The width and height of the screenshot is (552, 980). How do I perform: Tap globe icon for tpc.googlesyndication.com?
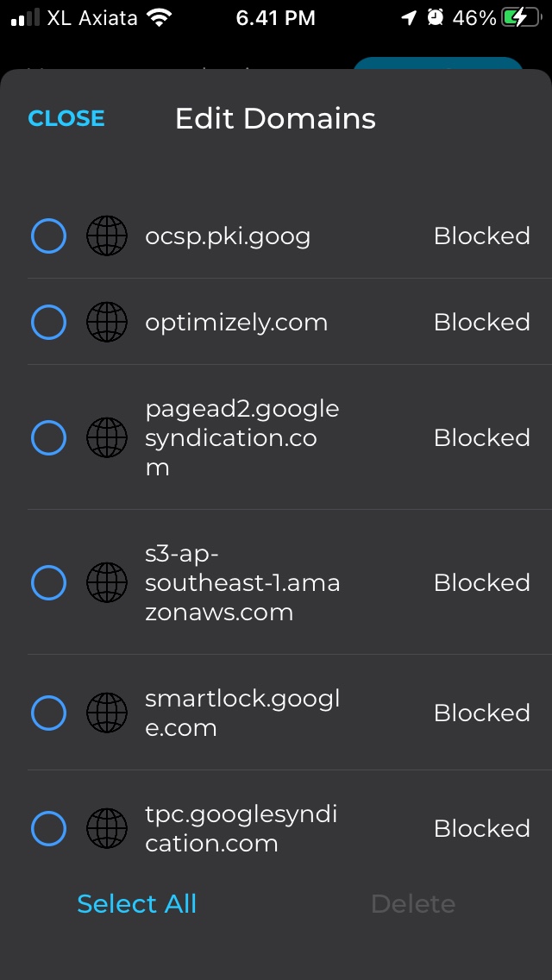click(x=107, y=828)
